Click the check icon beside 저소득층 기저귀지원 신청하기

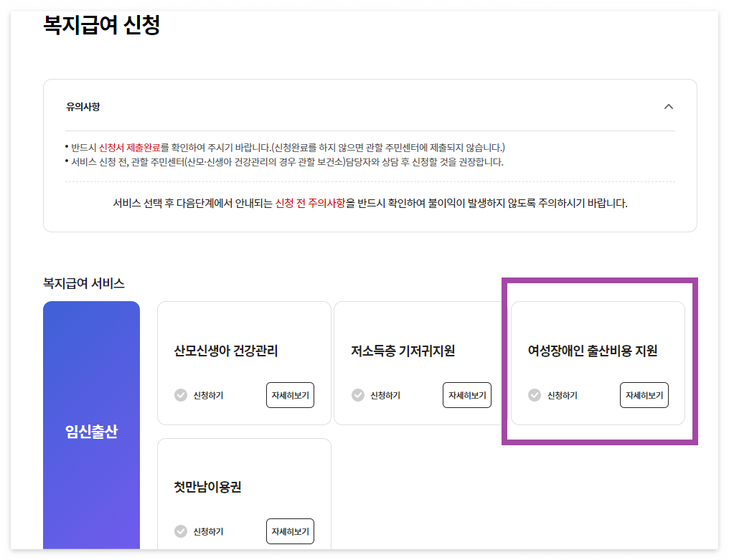click(x=358, y=395)
